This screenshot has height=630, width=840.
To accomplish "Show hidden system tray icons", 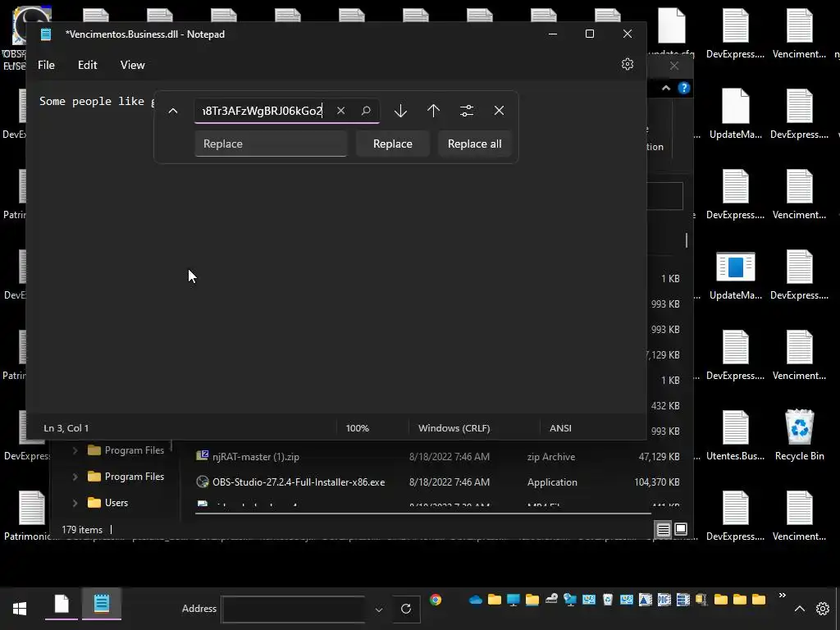I will (799, 609).
